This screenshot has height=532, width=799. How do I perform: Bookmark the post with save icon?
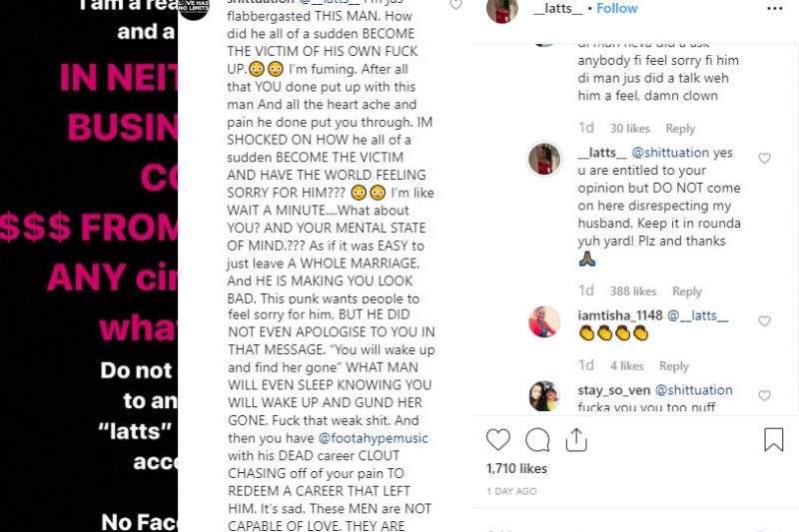[x=773, y=440]
